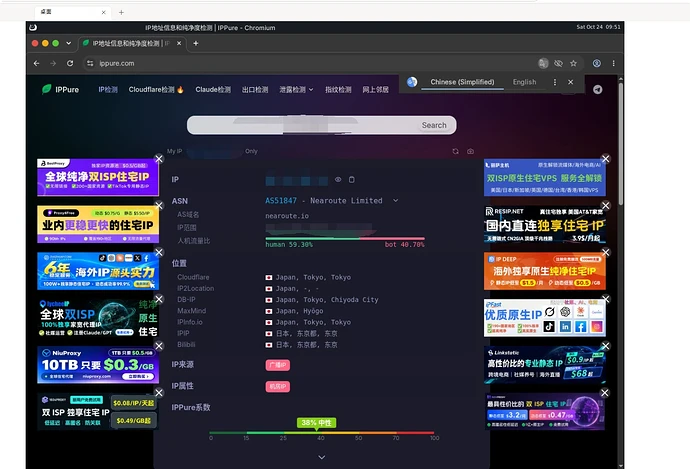Open the Claude检测 nav item
The image size is (690, 469).
[213, 90]
